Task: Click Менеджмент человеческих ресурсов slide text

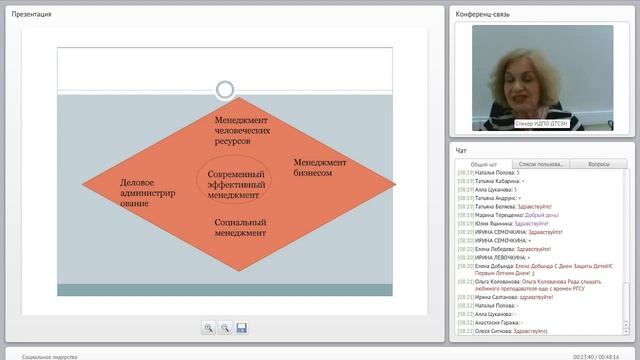Action: [242, 131]
